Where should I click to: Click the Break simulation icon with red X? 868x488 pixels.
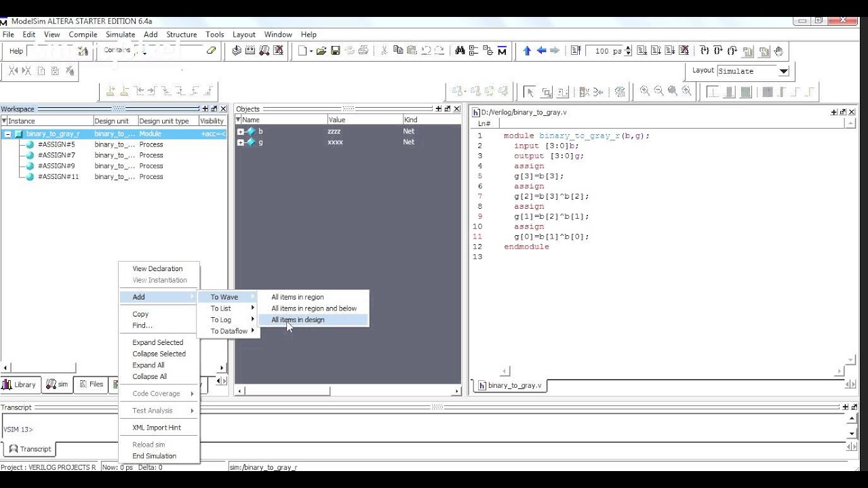[x=278, y=51]
